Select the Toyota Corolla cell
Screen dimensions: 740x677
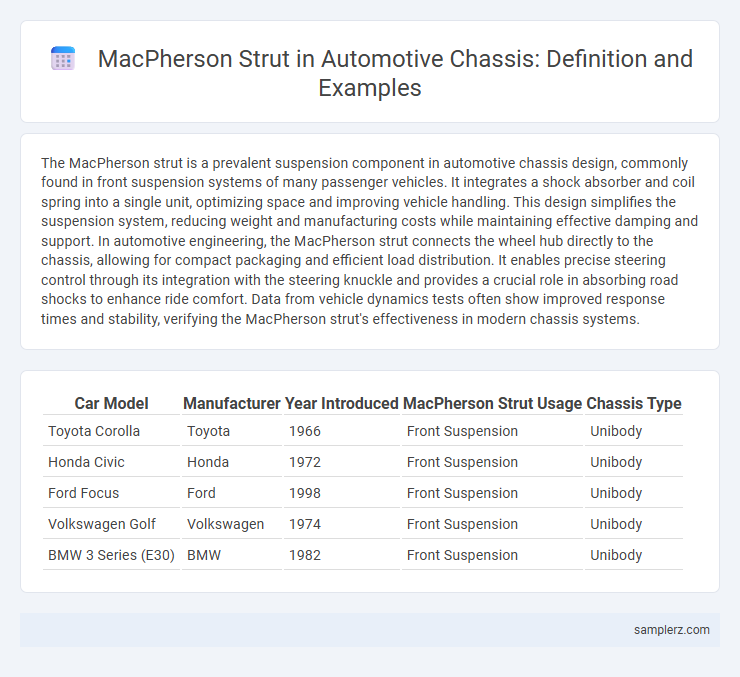pyautogui.click(x=111, y=431)
